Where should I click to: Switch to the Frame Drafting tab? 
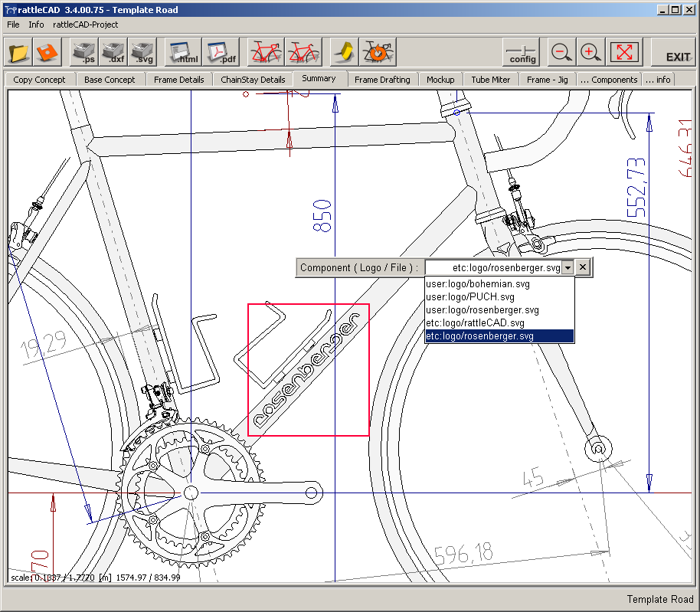[x=383, y=80]
